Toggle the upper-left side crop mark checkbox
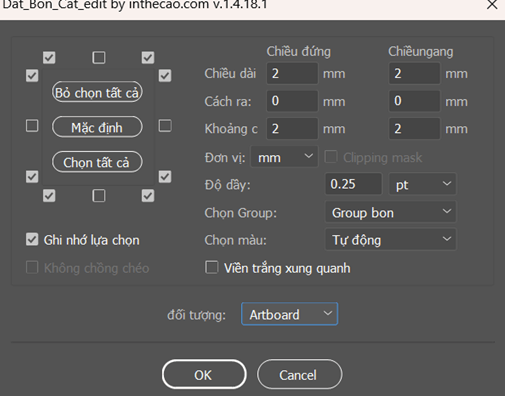 point(32,76)
